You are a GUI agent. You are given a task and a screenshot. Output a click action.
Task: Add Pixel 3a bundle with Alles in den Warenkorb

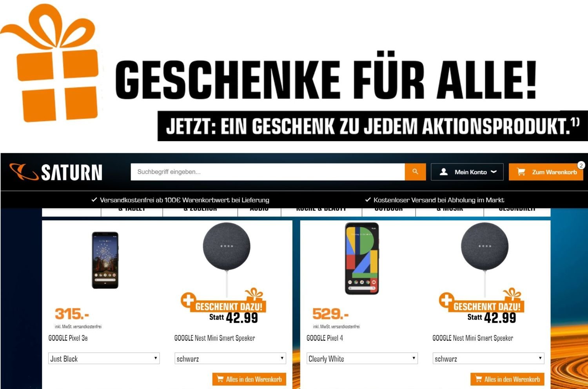pos(249,379)
